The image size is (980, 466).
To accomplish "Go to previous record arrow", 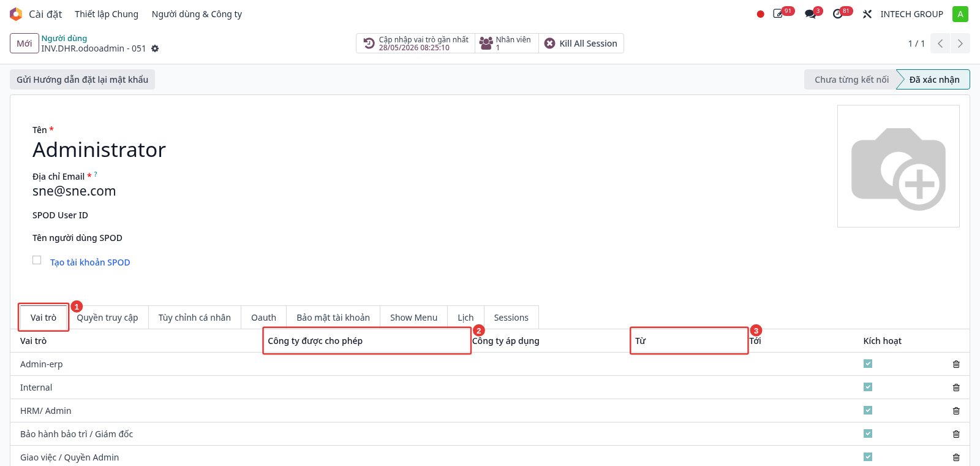I will [940, 44].
